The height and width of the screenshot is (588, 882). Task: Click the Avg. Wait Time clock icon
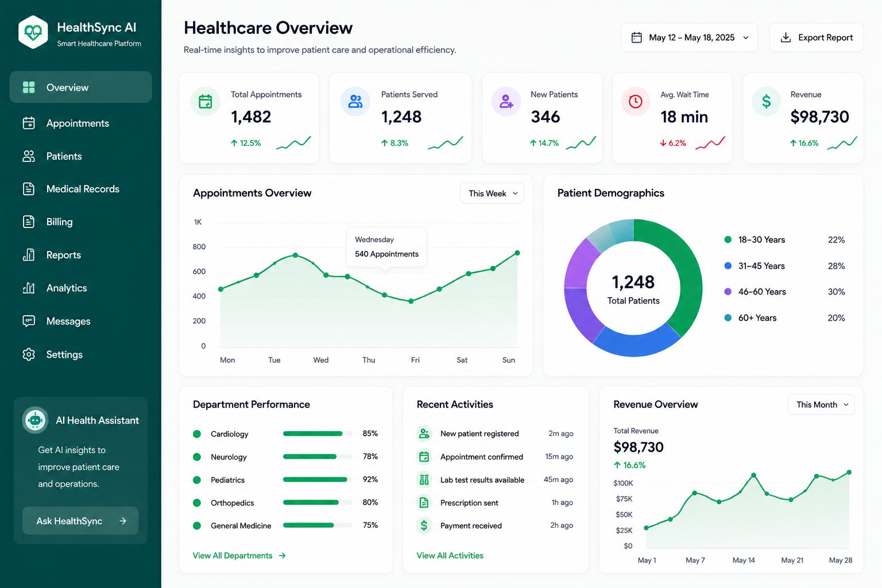click(x=636, y=102)
